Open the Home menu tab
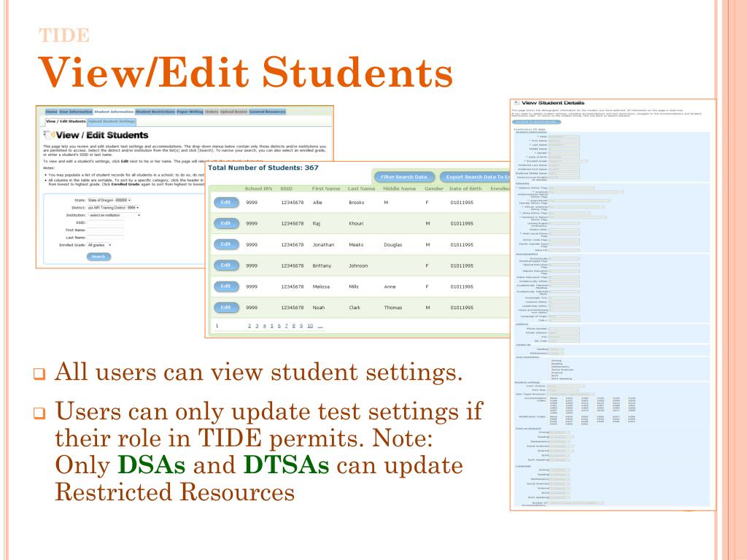The image size is (747, 560). (52, 112)
